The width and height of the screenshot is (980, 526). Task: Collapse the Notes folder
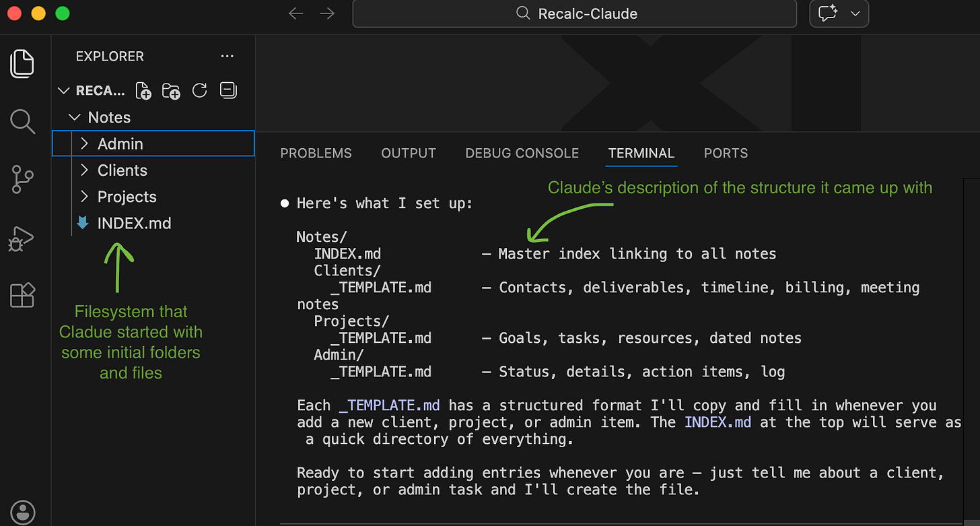click(x=75, y=117)
